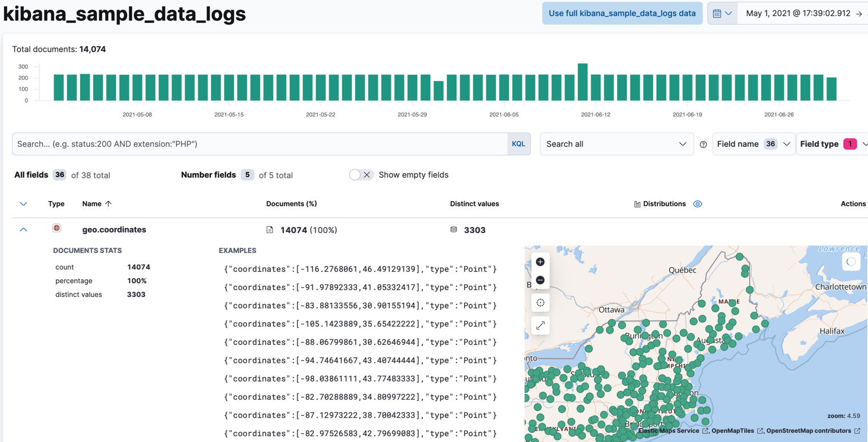The width and height of the screenshot is (868, 442).
Task: Click inside the KQL search input field
Action: pos(257,143)
